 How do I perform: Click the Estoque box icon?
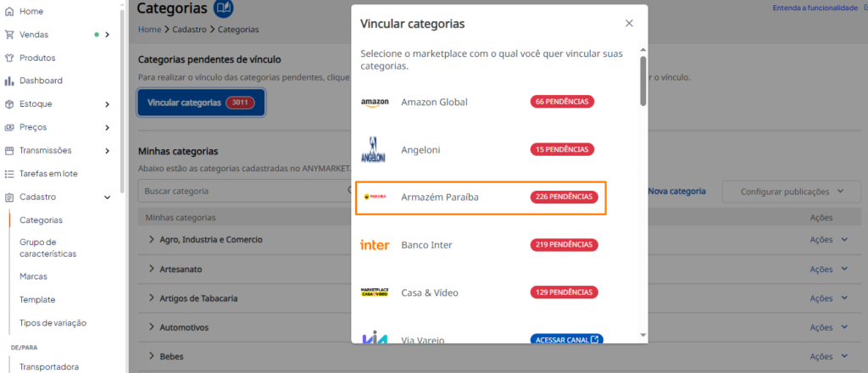coord(8,104)
